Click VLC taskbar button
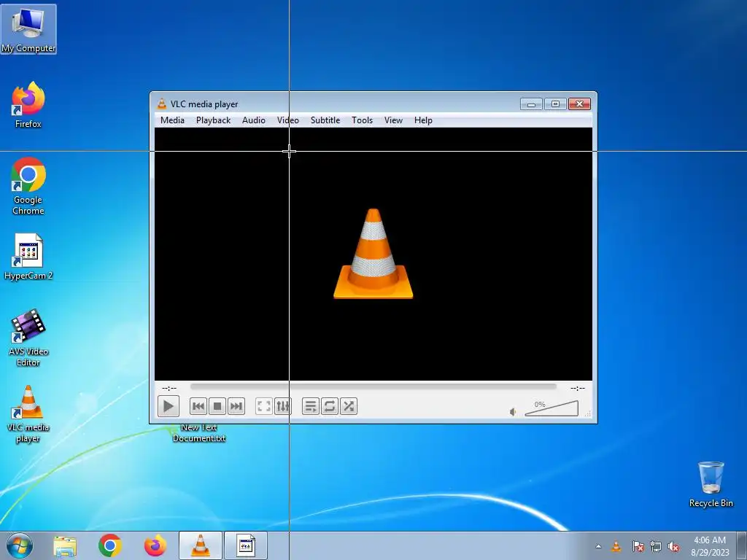 coord(201,545)
